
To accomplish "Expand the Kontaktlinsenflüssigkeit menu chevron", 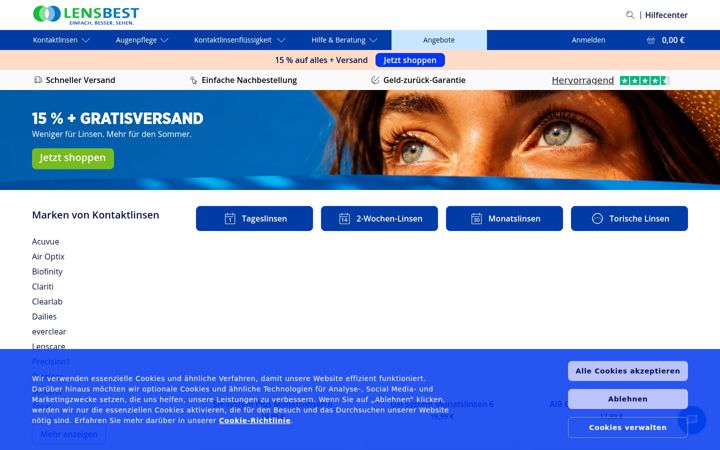I will pyautogui.click(x=281, y=40).
